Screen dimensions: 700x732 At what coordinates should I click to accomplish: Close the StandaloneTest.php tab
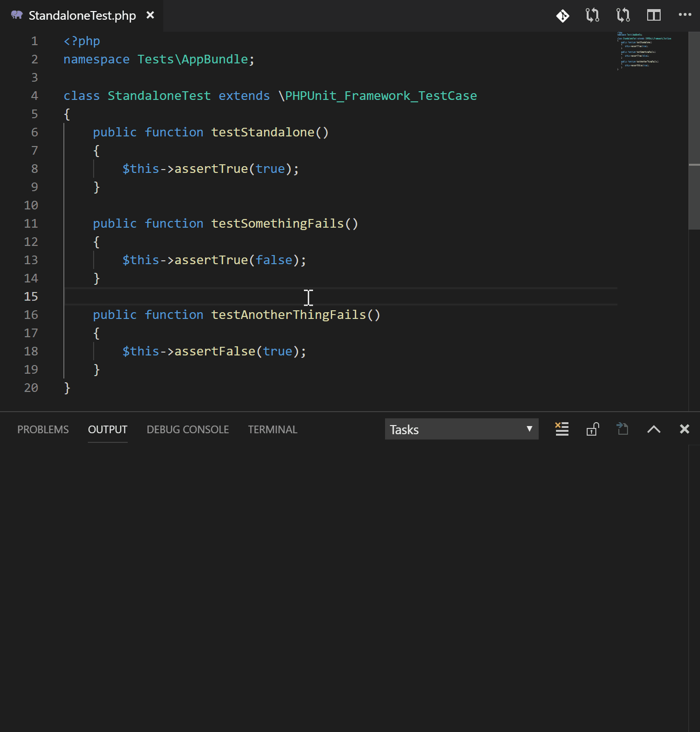(x=150, y=15)
